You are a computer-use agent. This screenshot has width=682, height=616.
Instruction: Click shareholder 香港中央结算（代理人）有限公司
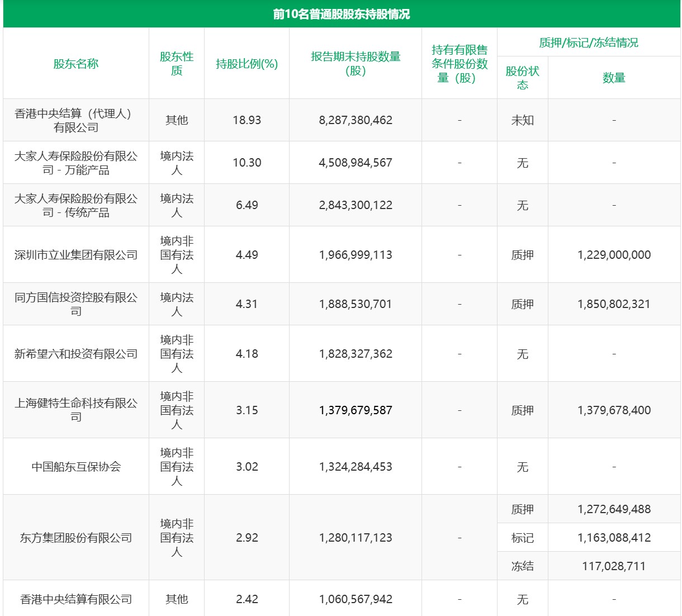[x=76, y=120]
